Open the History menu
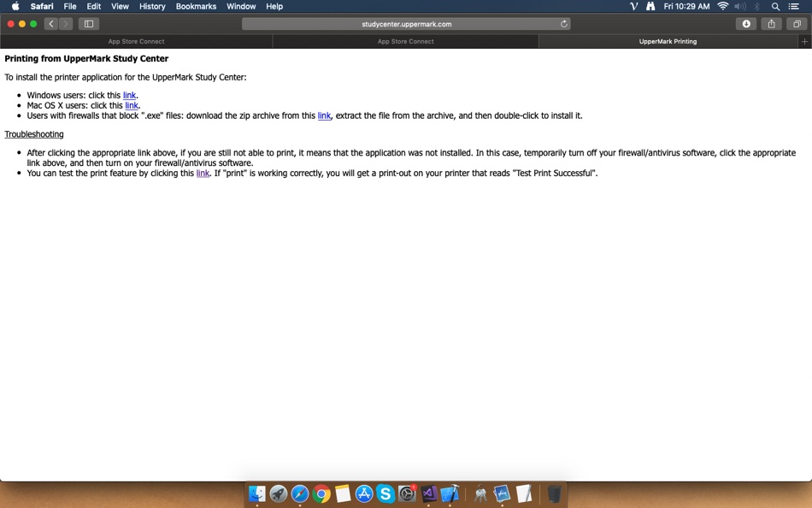The width and height of the screenshot is (812, 508). 152,6
